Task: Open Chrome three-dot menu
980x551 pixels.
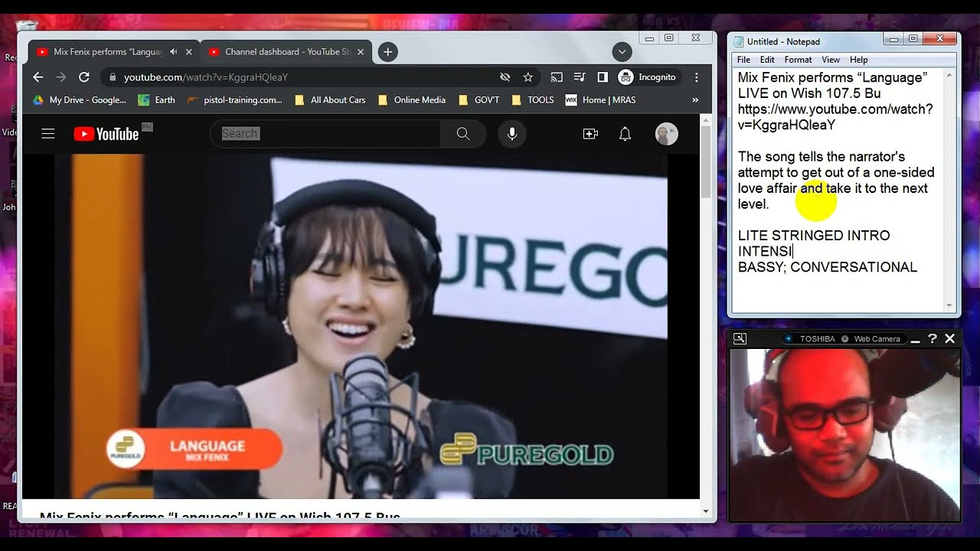Action: [x=696, y=77]
